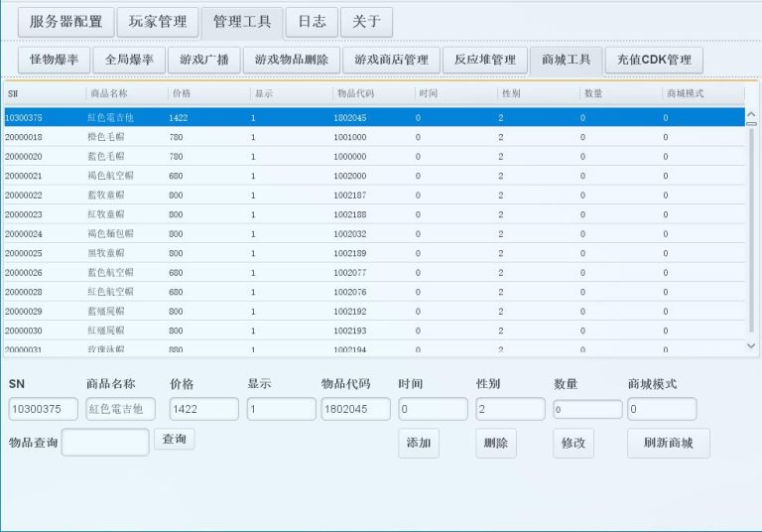Click the 刷新商城 button
Viewport: 762px width, 532px height.
point(668,444)
